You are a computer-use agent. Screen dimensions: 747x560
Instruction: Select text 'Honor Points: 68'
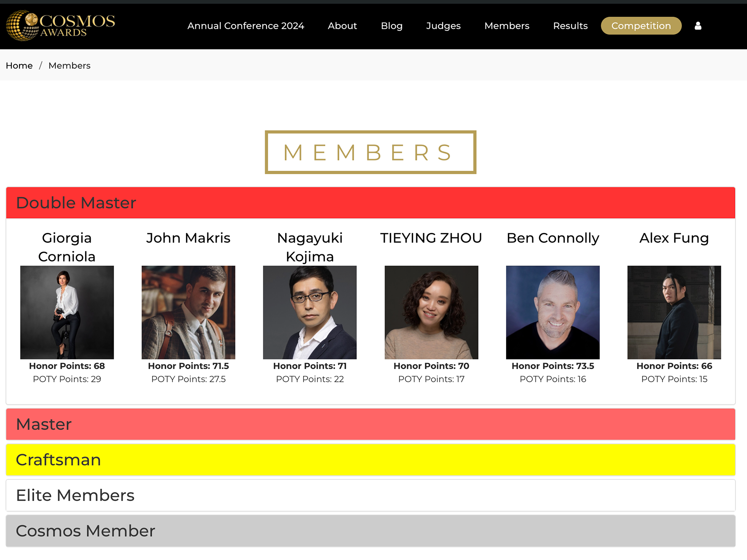tap(67, 366)
